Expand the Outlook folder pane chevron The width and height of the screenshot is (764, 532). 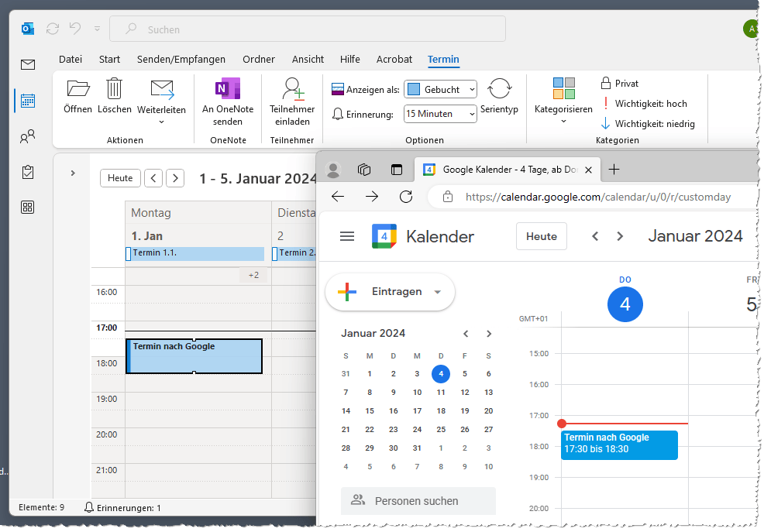tap(73, 173)
